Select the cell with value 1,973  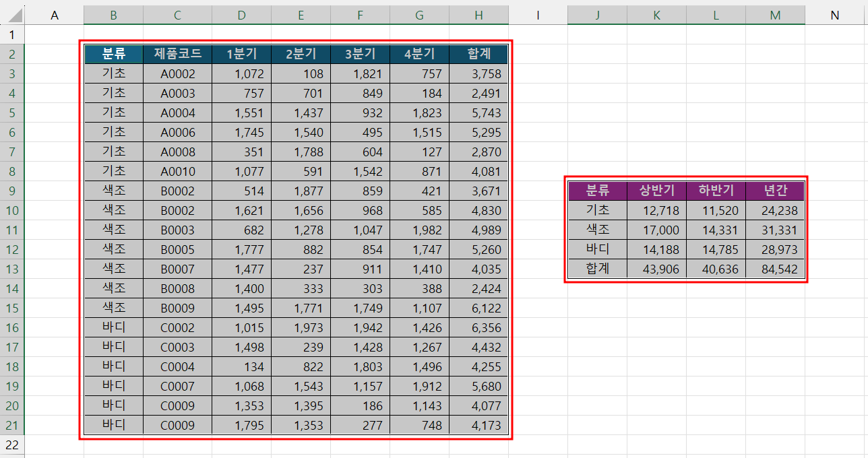coord(301,328)
